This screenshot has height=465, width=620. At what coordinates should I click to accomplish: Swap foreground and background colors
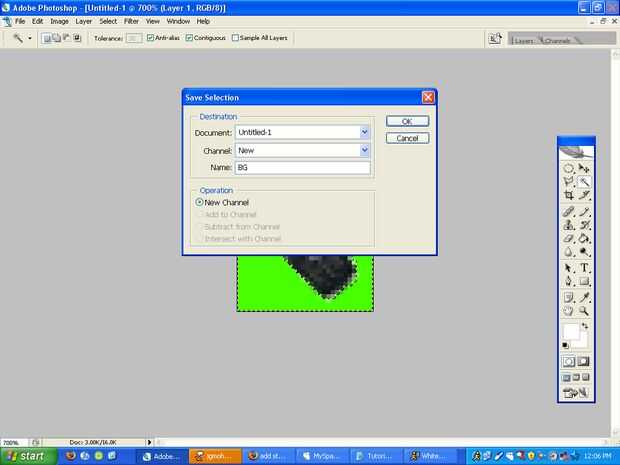(x=585, y=326)
